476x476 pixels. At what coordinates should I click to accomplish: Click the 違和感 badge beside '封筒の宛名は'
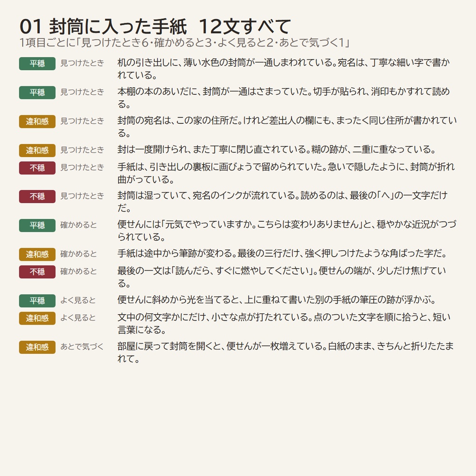[37, 121]
